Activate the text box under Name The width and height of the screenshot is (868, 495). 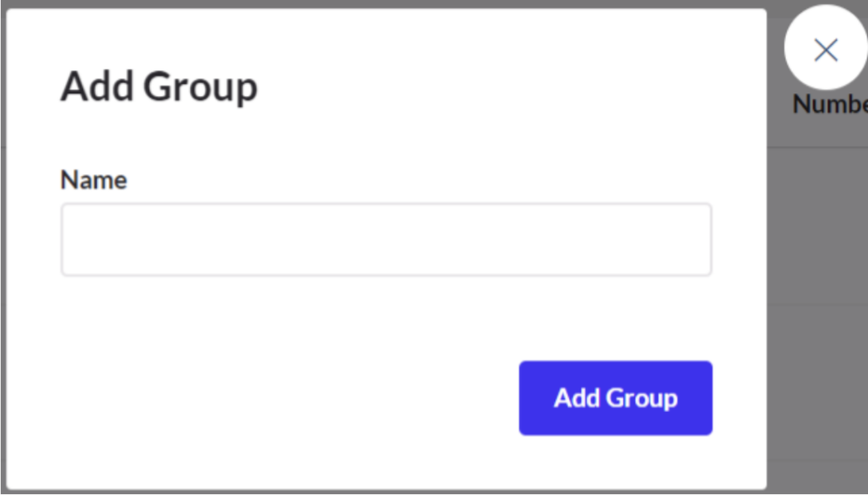[x=386, y=239]
